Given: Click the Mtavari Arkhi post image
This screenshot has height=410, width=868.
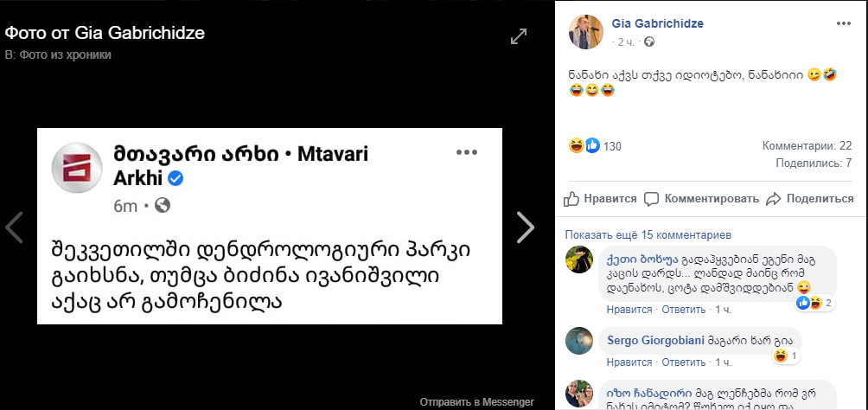Looking at the screenshot, I should pos(269,227).
